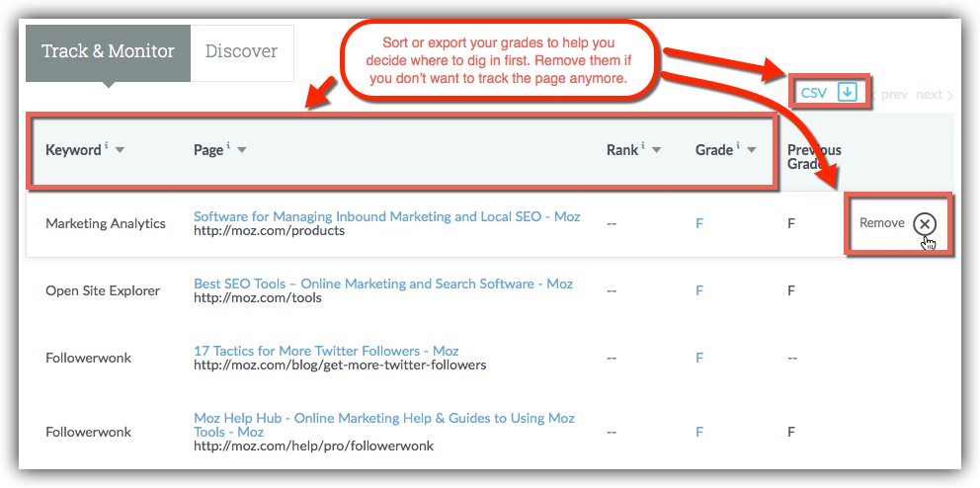Click the F grade for Marketing Analytics
The height and width of the screenshot is (488, 980).
pyautogui.click(x=699, y=223)
